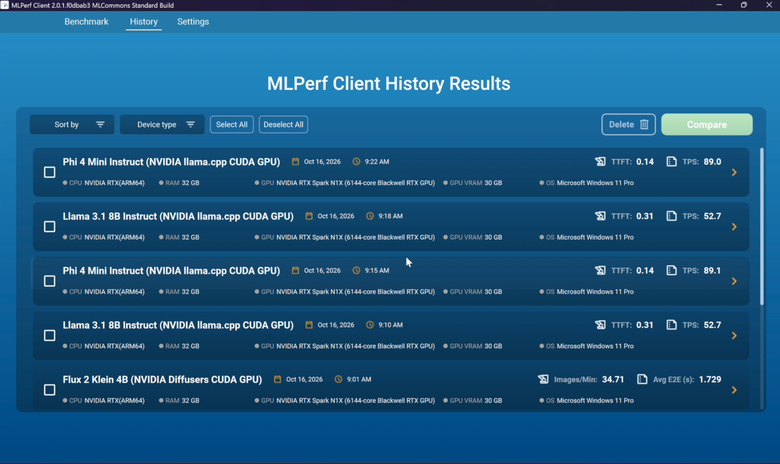Open the Device type filter dropdown

(x=162, y=124)
